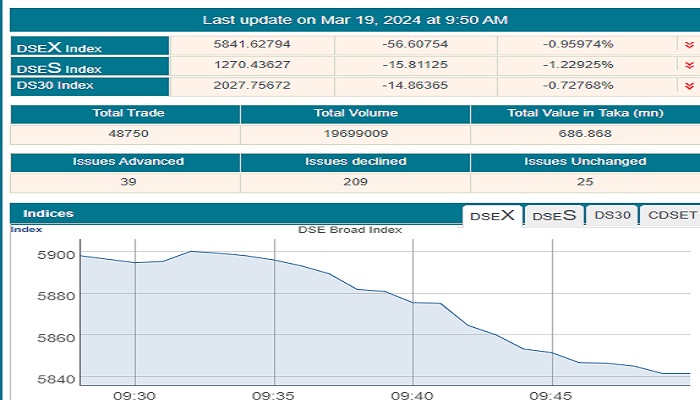
Task: Click the Total Volume value 19699009
Action: pos(355,133)
